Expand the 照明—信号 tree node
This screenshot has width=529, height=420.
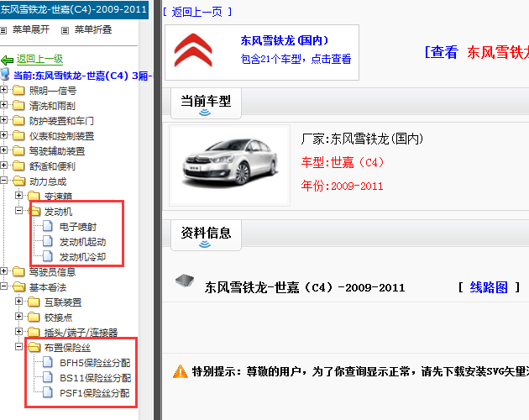(x=3, y=90)
